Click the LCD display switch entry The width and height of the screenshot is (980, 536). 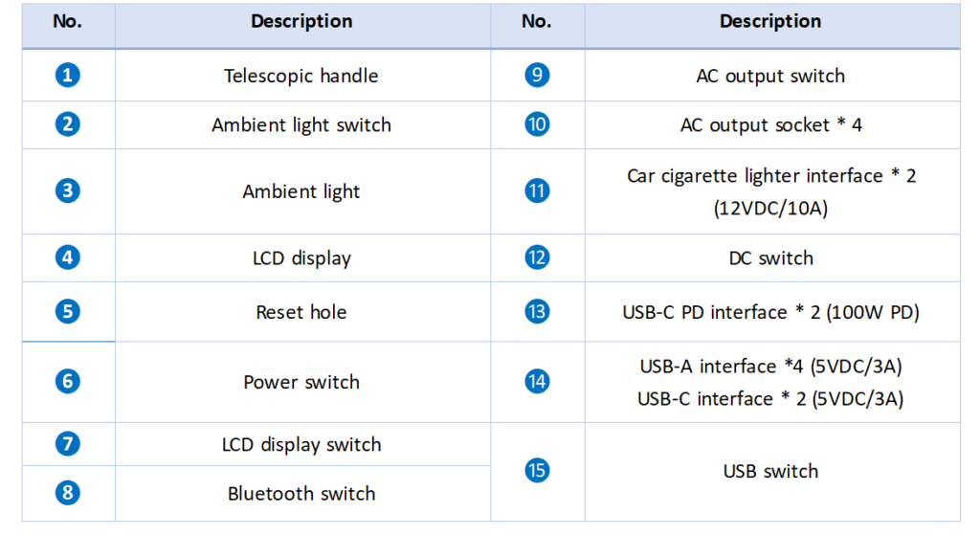(301, 445)
